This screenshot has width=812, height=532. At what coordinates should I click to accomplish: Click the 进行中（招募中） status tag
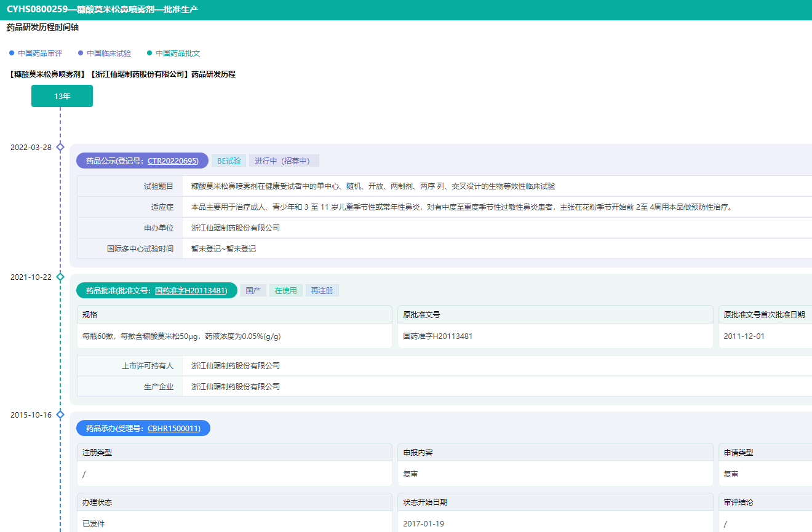[x=284, y=161]
